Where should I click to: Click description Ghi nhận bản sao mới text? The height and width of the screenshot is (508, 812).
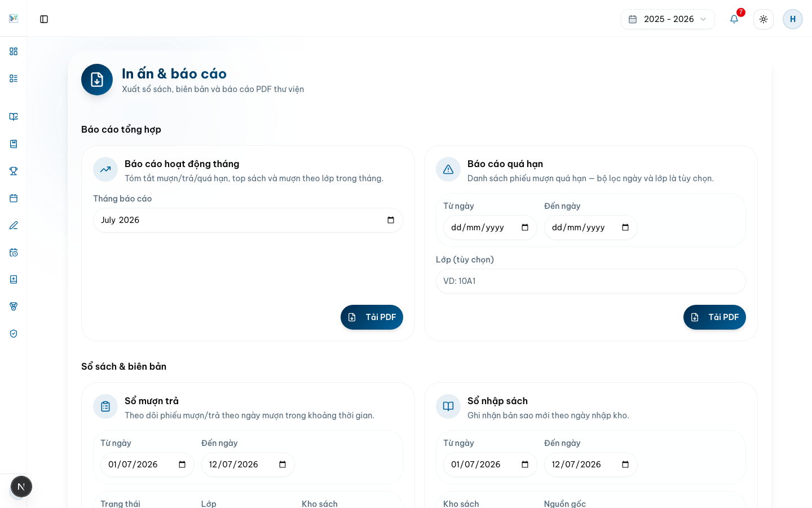[548, 415]
